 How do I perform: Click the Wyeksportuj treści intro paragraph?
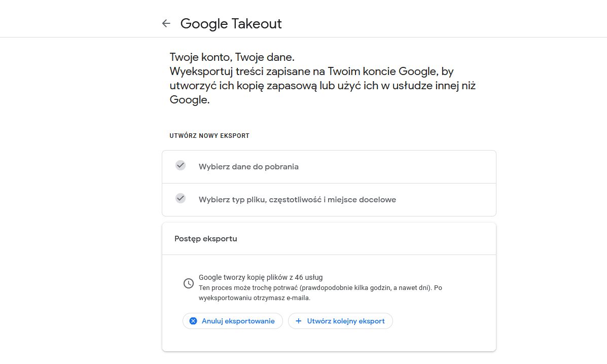[x=311, y=71]
